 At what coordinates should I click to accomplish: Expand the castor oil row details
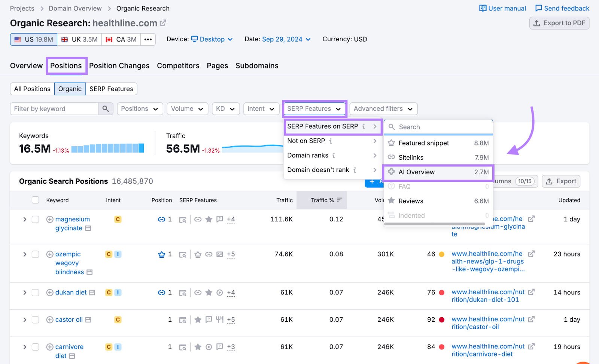25,320
